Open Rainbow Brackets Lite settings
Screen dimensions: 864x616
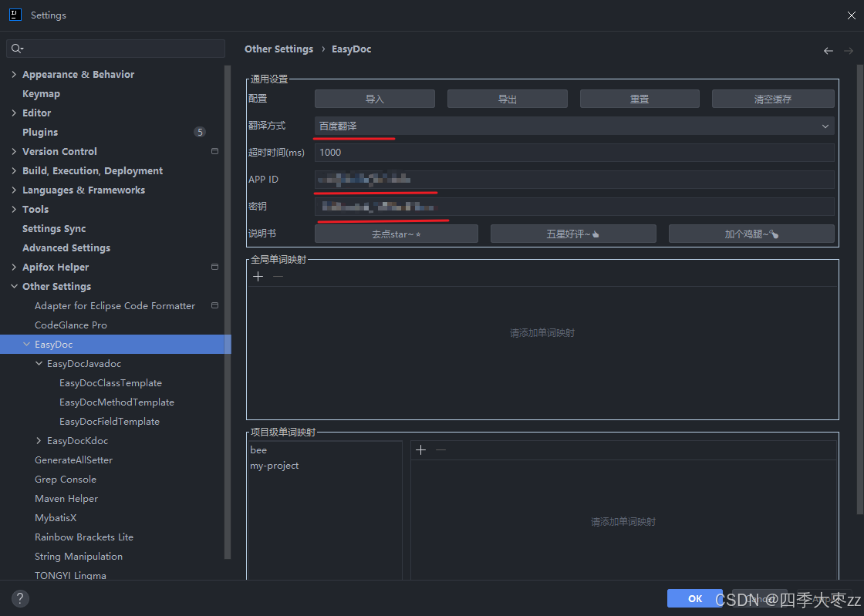point(84,537)
